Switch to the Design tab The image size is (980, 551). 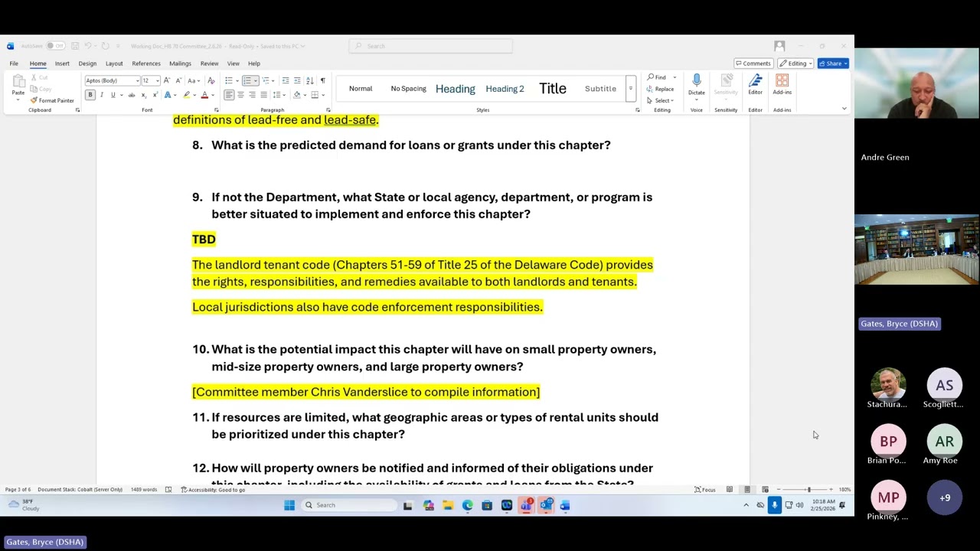pos(87,64)
